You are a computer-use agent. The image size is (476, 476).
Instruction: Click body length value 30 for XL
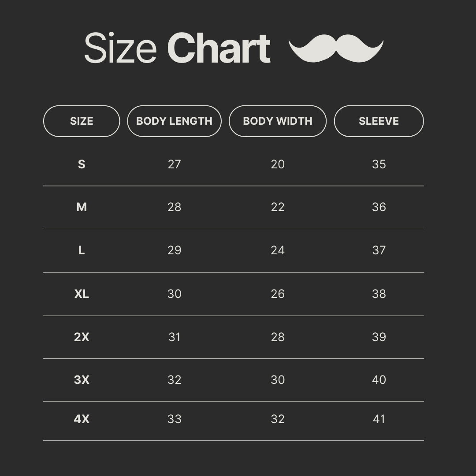[x=174, y=294]
